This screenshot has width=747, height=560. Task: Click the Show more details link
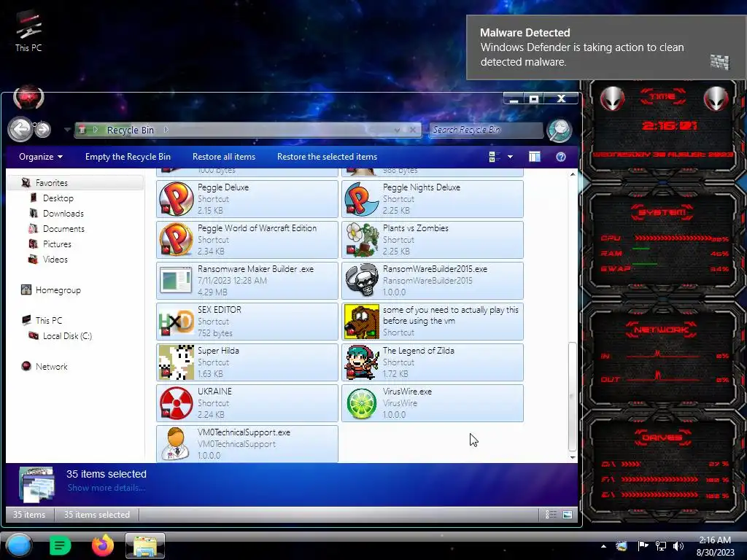(x=107, y=488)
